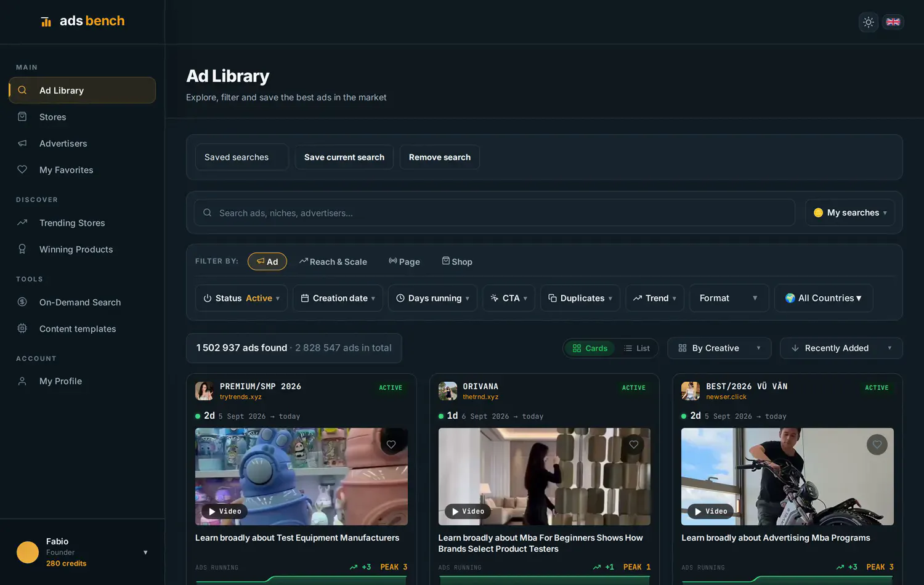Open Advertisers in sidebar
The height and width of the screenshot is (585, 924).
(x=82, y=143)
